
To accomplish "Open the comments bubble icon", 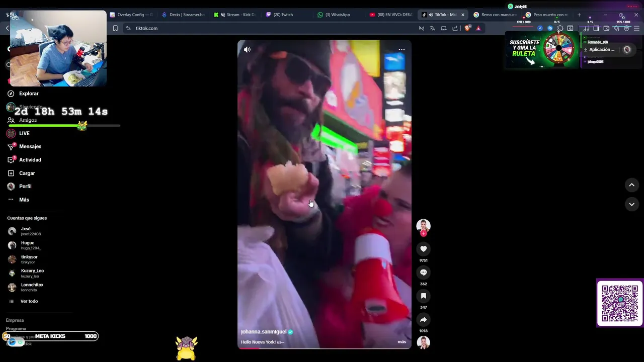I will point(423,273).
